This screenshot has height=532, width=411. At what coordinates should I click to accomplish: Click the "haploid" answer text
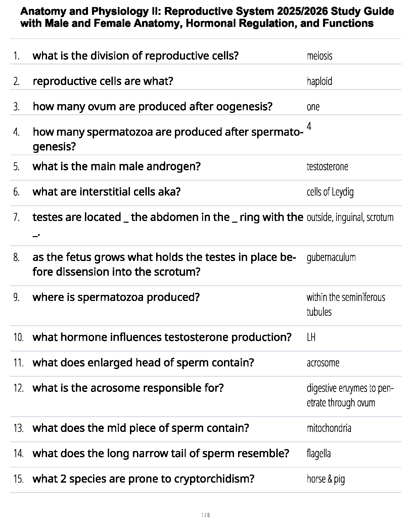(x=319, y=81)
